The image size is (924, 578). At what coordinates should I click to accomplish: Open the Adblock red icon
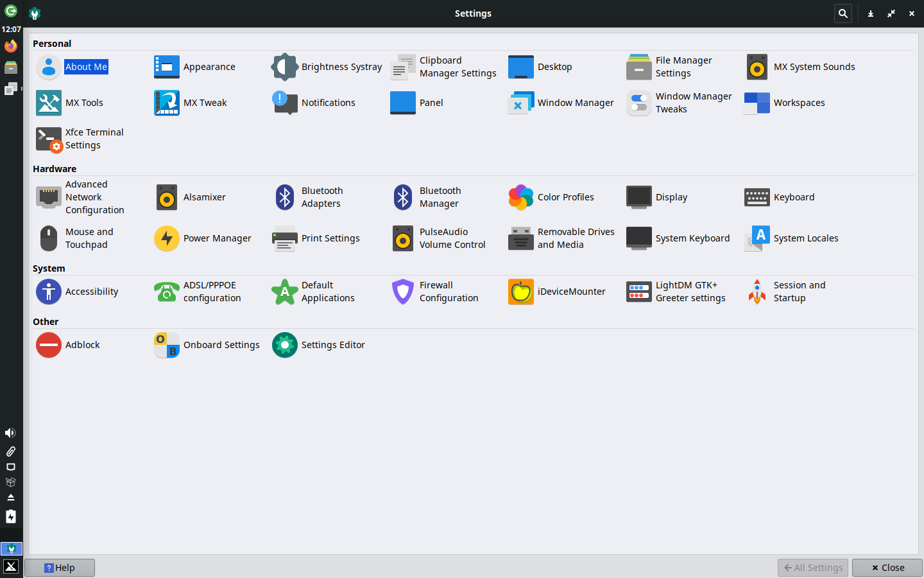pos(49,345)
